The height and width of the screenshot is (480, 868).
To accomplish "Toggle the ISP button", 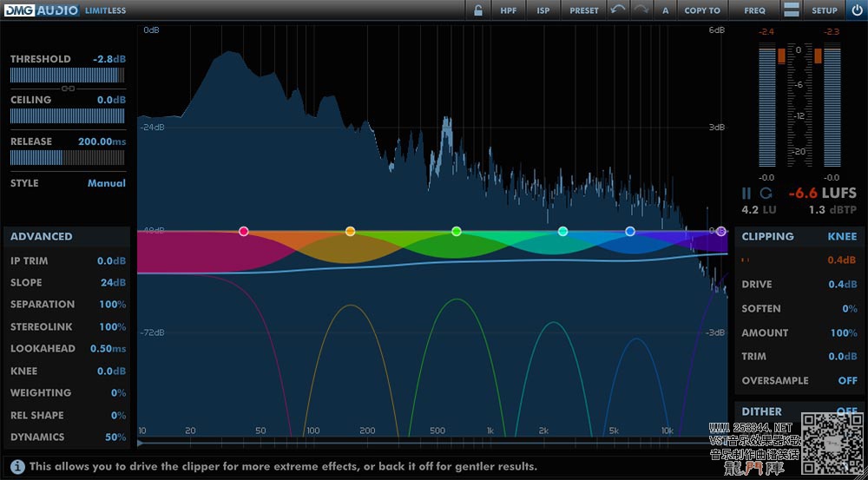I will click(x=543, y=10).
